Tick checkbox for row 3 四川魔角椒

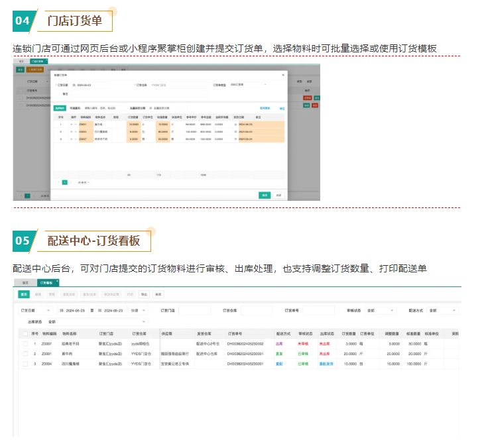[25, 364]
